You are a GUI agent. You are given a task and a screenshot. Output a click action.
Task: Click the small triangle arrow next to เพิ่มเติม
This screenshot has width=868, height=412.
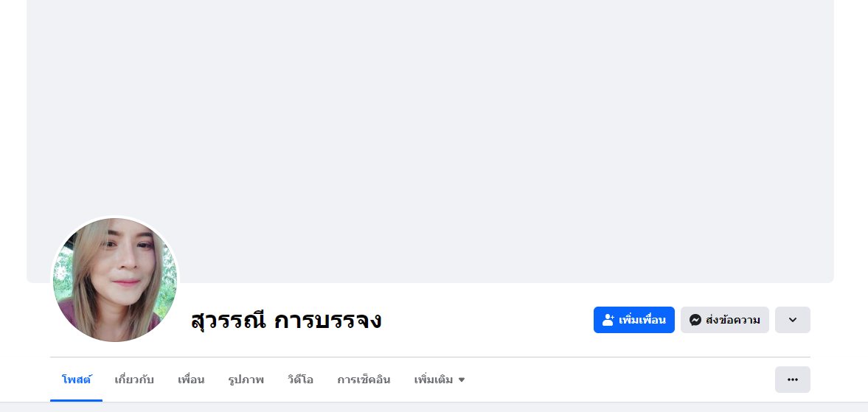coord(462,380)
